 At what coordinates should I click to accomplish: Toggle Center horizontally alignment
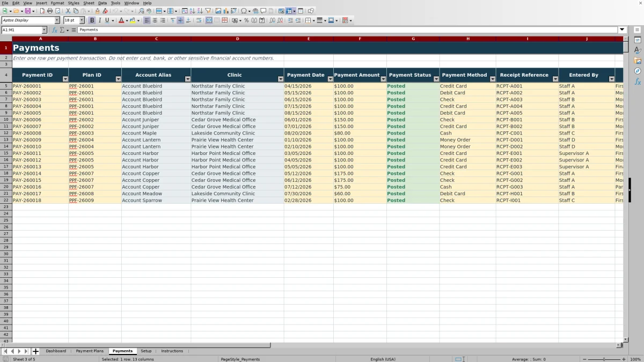(x=155, y=20)
